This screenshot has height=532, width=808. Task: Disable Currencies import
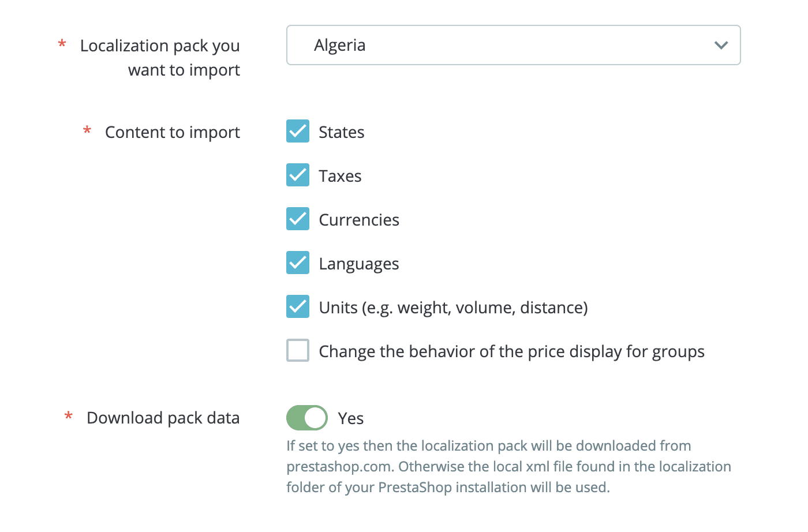[x=297, y=219]
